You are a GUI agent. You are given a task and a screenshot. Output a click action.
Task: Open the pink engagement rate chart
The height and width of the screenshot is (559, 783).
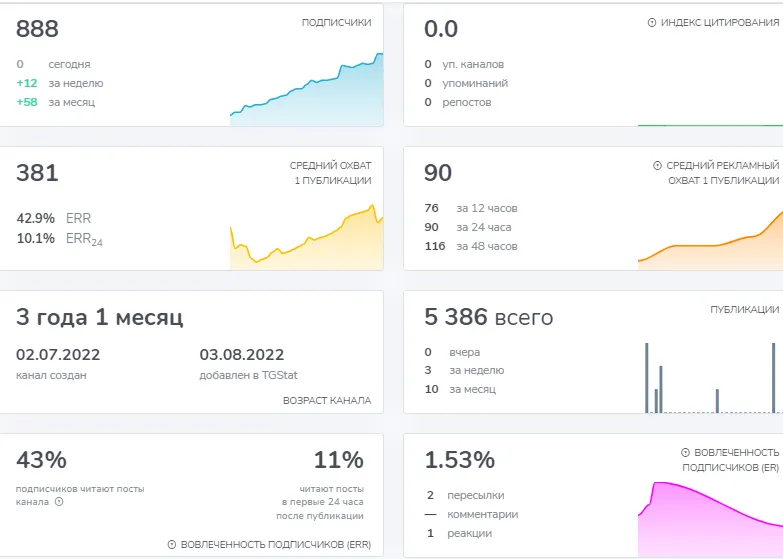point(711,520)
